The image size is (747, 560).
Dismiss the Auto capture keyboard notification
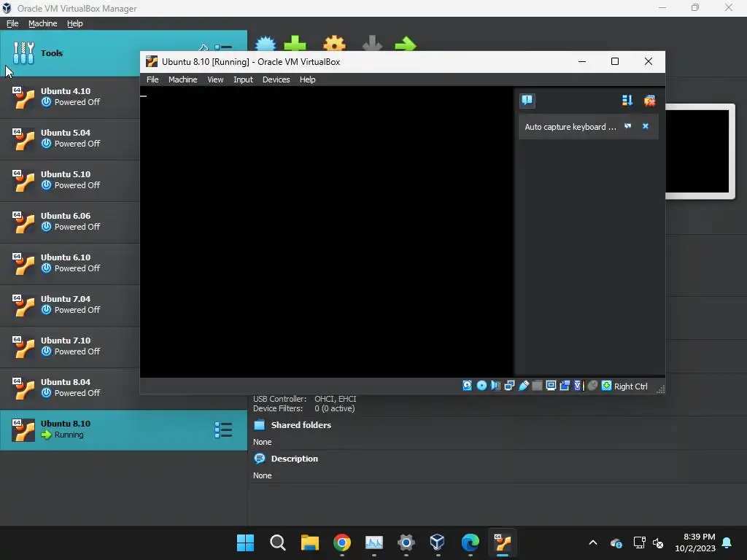point(646,126)
